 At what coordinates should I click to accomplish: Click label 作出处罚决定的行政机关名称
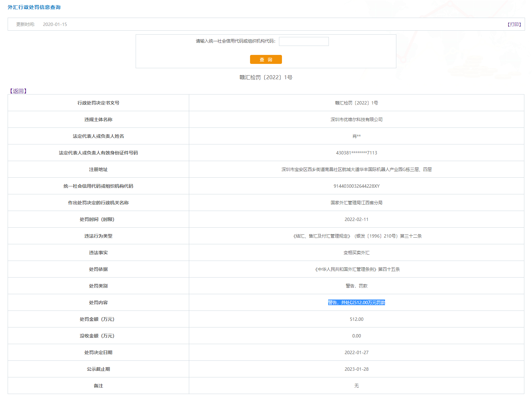[98, 203]
